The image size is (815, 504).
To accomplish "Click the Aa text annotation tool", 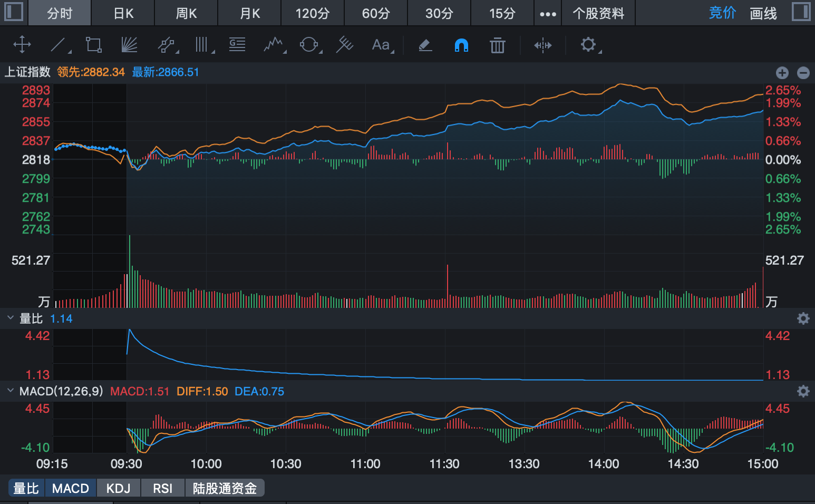I will point(381,45).
